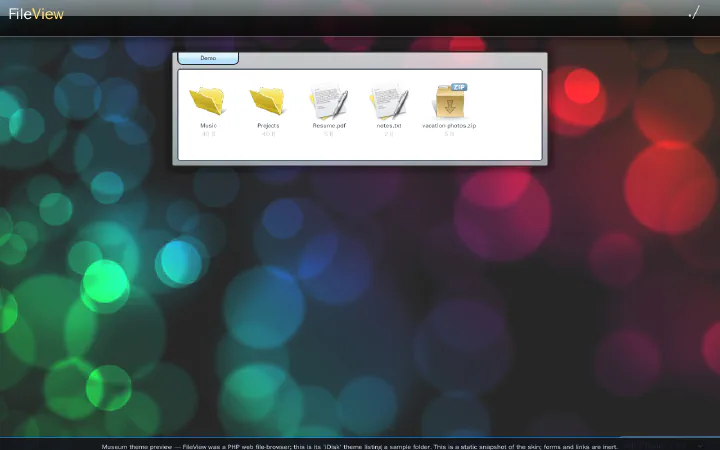This screenshot has height=450, width=720.
Task: Click the 'Music' folder name label
Action: (x=208, y=125)
